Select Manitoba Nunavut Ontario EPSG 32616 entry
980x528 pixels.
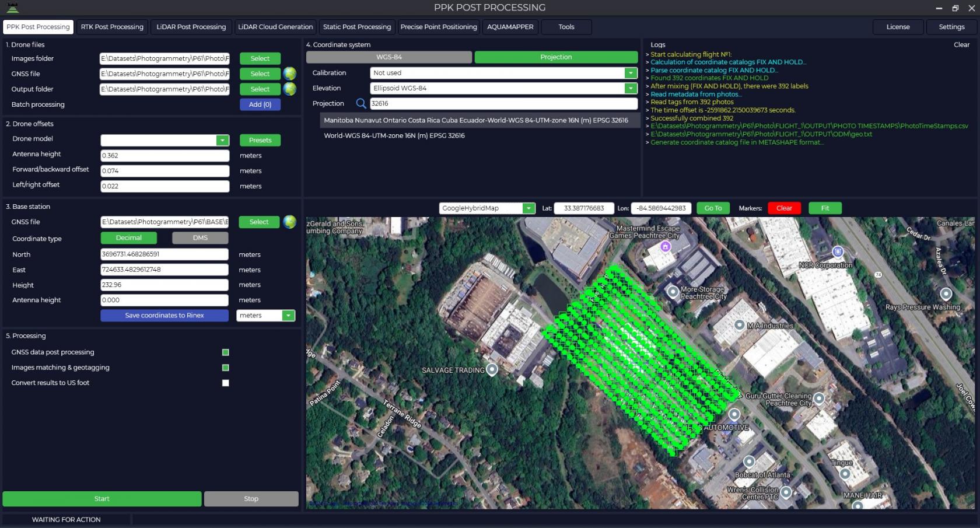click(480, 120)
